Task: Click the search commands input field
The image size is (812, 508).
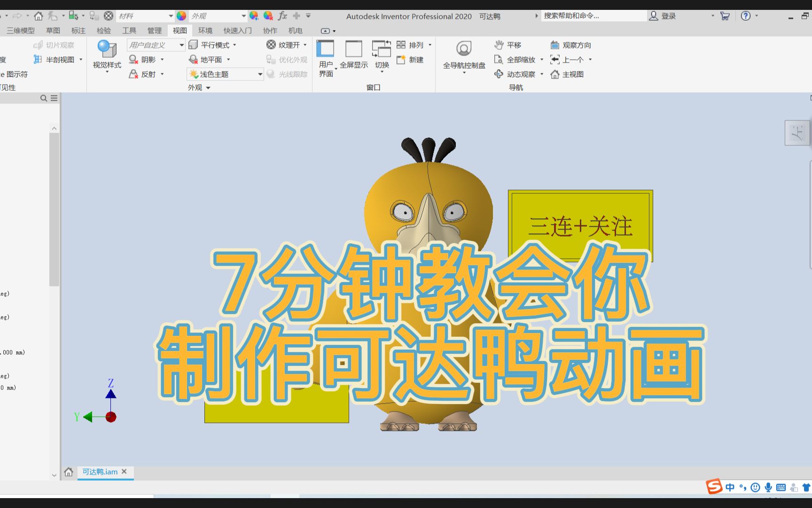Action: [x=593, y=16]
